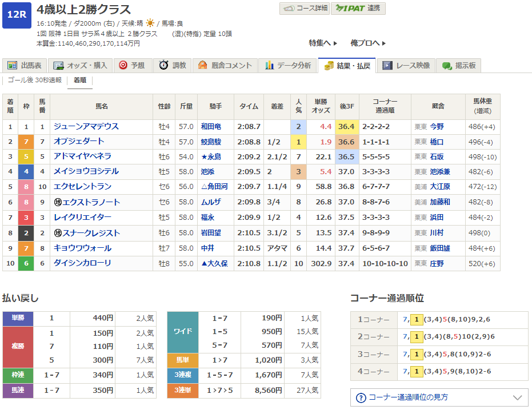
Task: Click the オッズ・購入 tab icon
Action: tap(59, 65)
